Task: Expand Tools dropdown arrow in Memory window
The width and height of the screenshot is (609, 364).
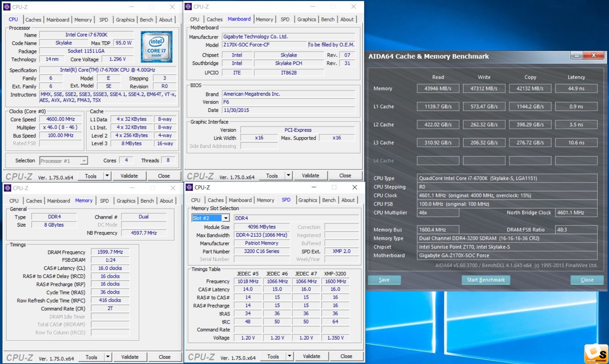Action: 108,357
